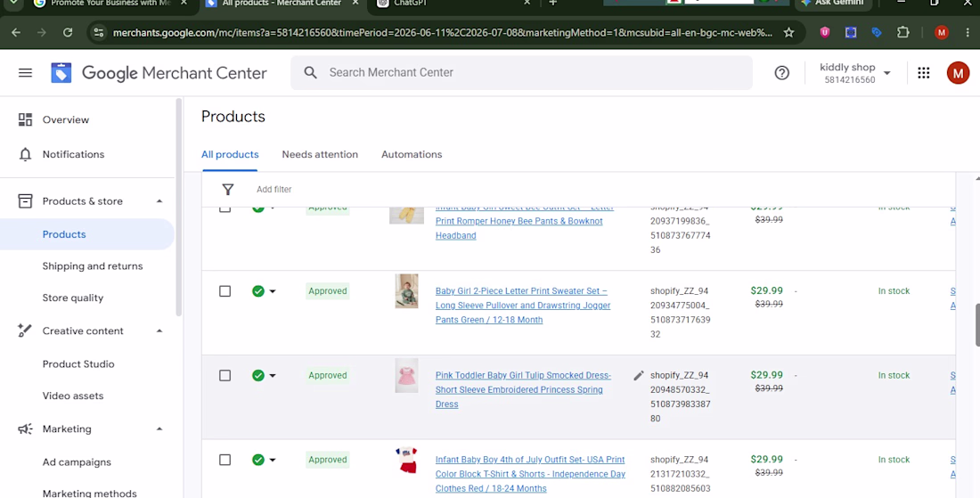
Task: Open the account avatar M
Action: 958,72
